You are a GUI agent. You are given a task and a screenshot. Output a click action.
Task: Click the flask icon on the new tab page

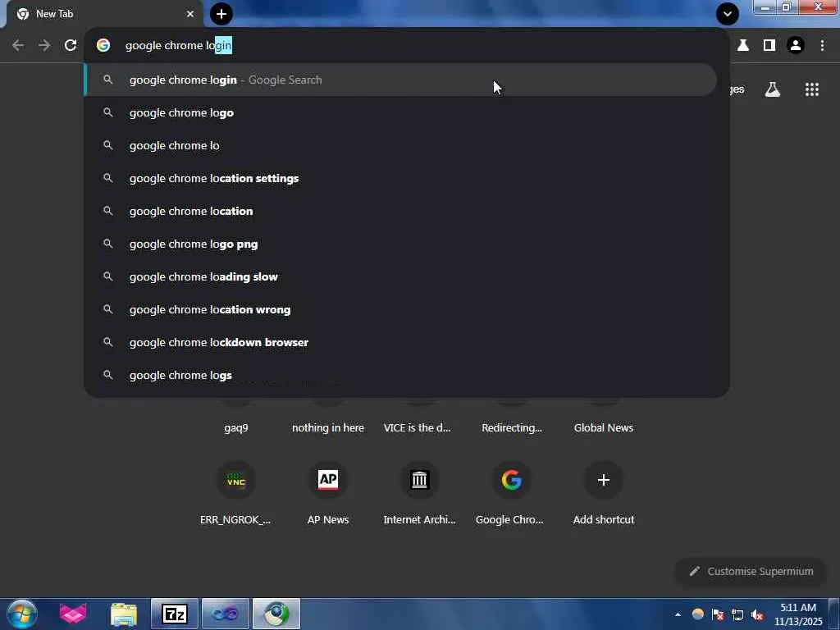click(x=773, y=89)
